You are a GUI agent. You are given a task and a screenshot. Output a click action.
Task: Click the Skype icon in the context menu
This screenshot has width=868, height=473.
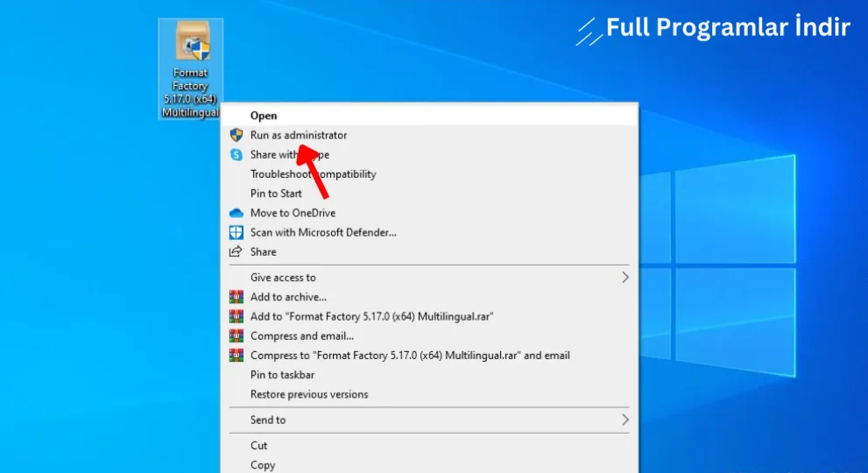pyautogui.click(x=236, y=154)
